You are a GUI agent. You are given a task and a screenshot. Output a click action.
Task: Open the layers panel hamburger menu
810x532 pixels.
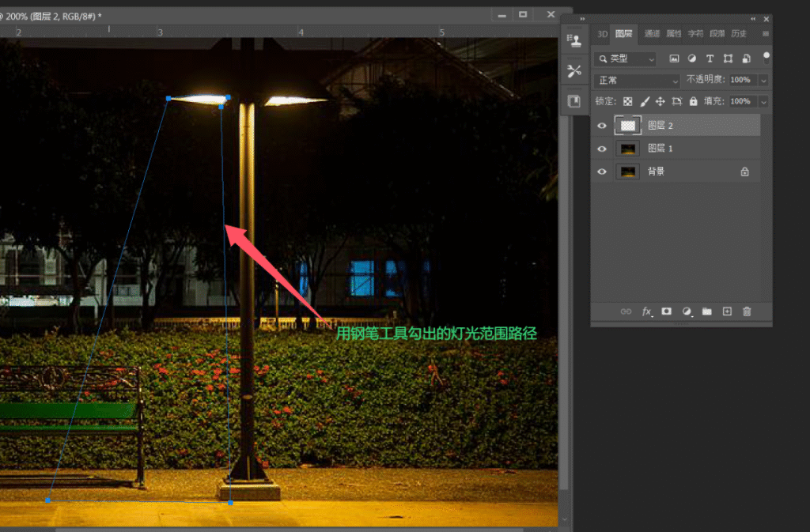click(766, 34)
